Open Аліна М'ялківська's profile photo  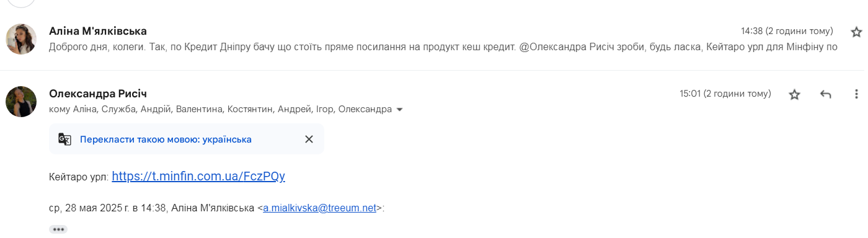click(x=21, y=39)
